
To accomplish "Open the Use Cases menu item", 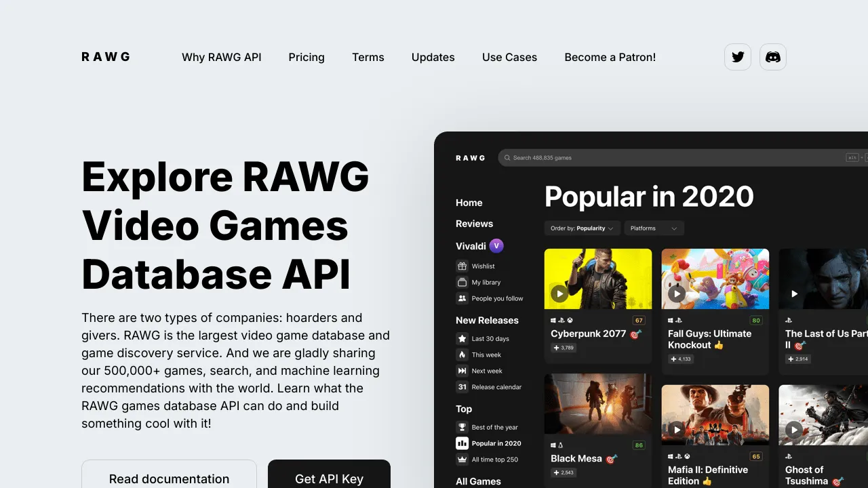I will pos(510,57).
